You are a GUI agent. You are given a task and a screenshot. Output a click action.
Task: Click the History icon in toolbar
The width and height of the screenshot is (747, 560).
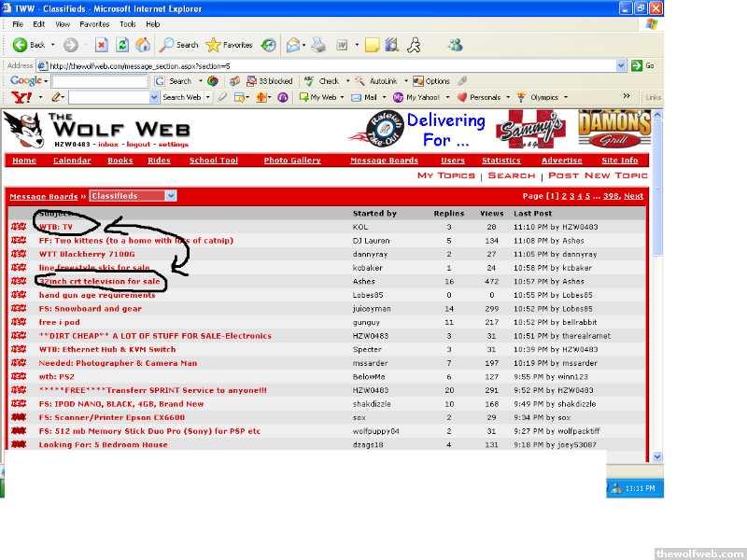click(x=269, y=45)
